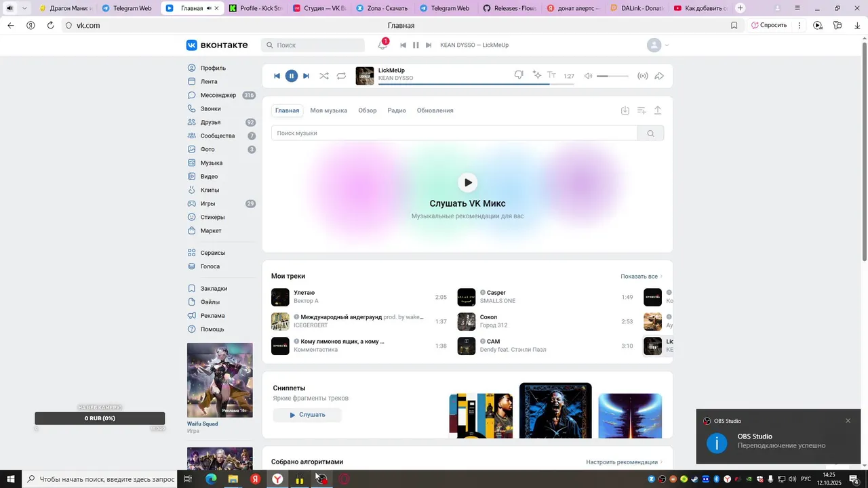
Task: Open Игры in the sidebar
Action: pos(208,203)
